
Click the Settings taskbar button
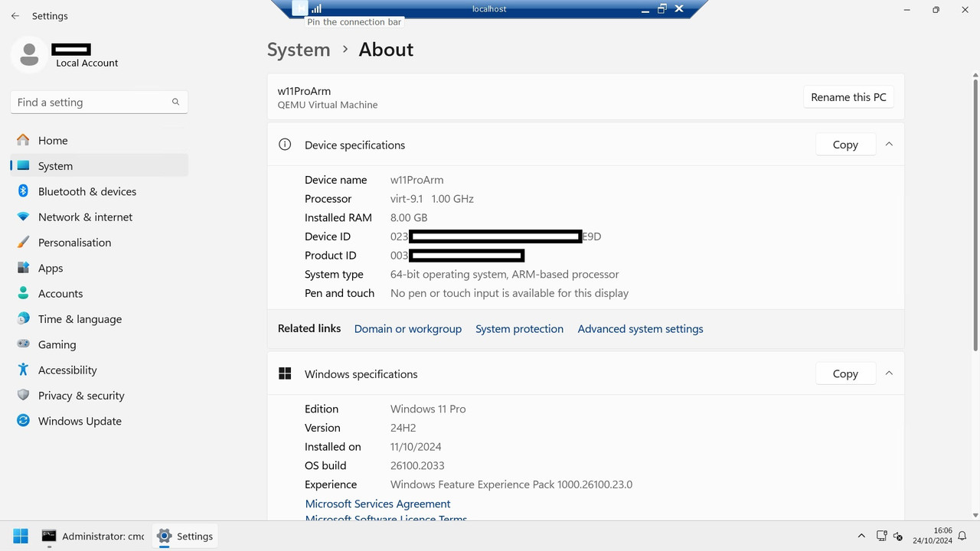pyautogui.click(x=185, y=536)
